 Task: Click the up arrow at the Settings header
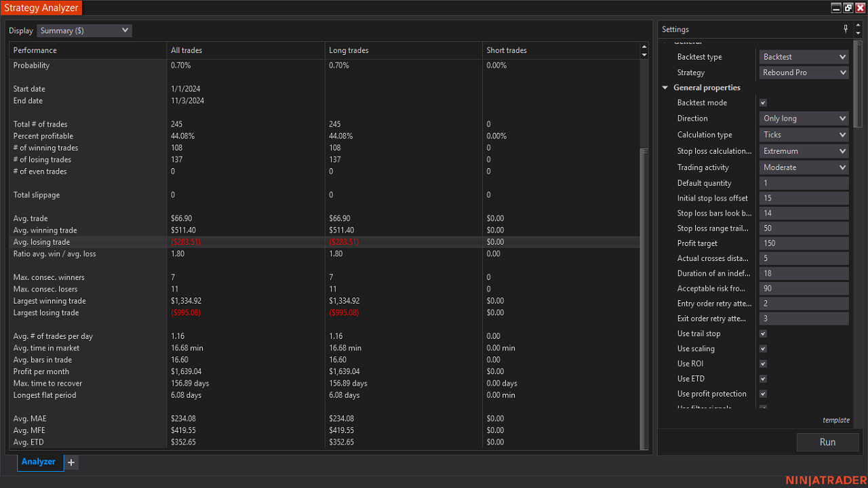pyautogui.click(x=858, y=25)
